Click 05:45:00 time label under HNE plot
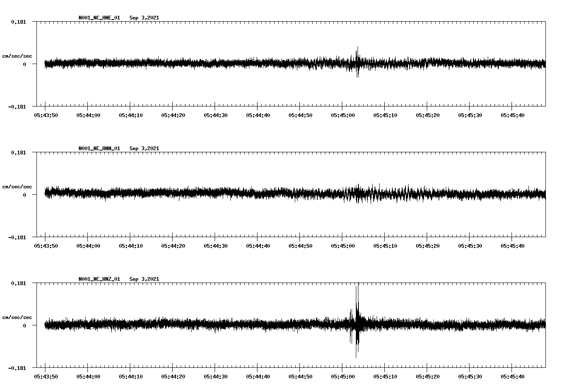Viewport: 576px width, 392px height. (x=343, y=115)
